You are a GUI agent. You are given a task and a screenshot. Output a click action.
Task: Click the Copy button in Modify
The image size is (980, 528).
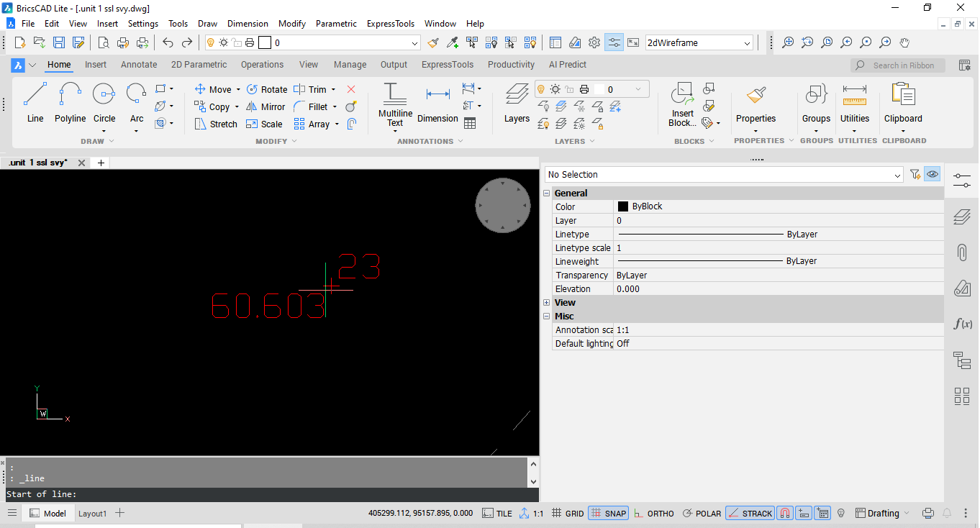[x=212, y=106]
